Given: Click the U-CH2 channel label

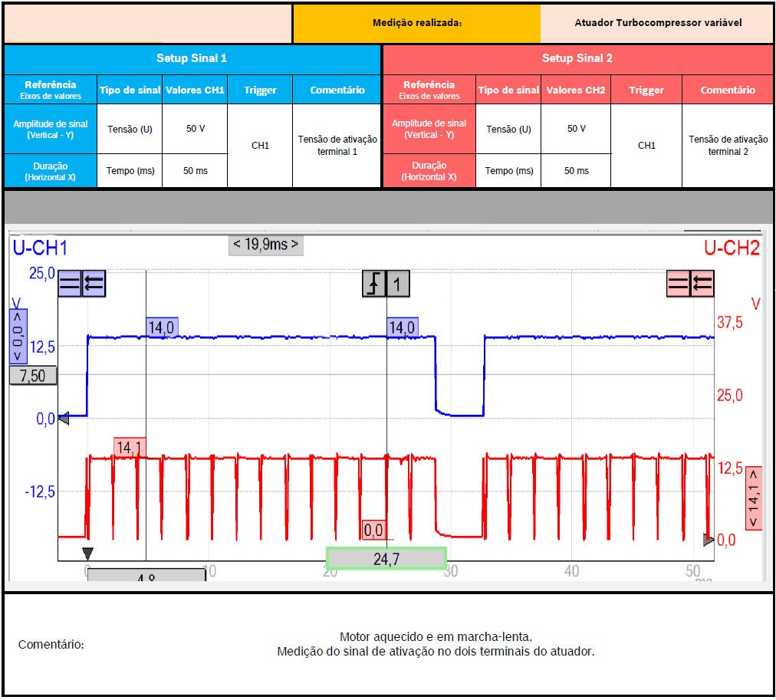Looking at the screenshot, I should click(732, 248).
